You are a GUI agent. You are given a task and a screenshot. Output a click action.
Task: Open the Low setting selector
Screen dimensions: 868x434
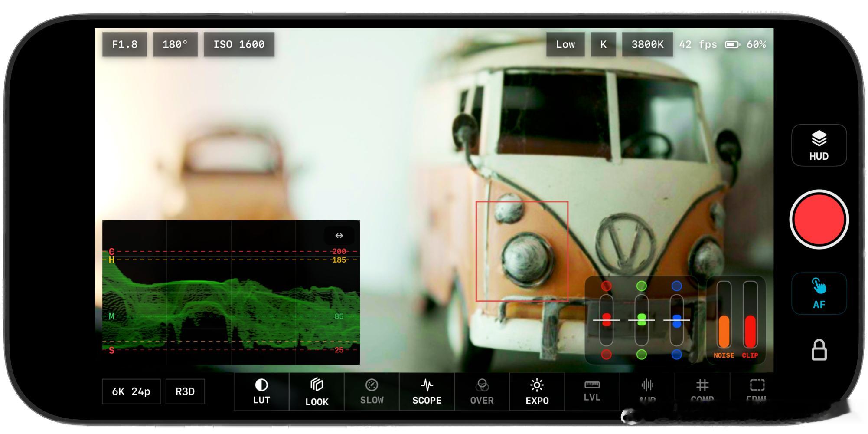[565, 44]
